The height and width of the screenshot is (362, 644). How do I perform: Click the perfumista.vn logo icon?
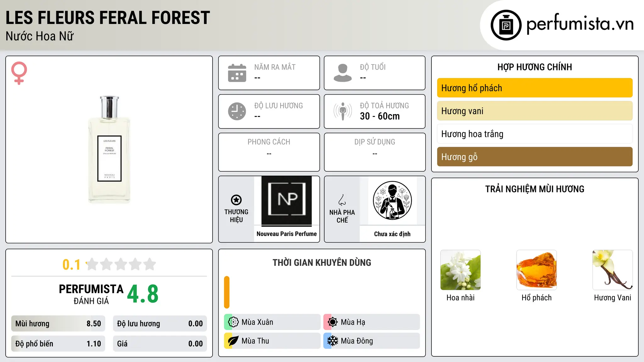[x=506, y=25]
